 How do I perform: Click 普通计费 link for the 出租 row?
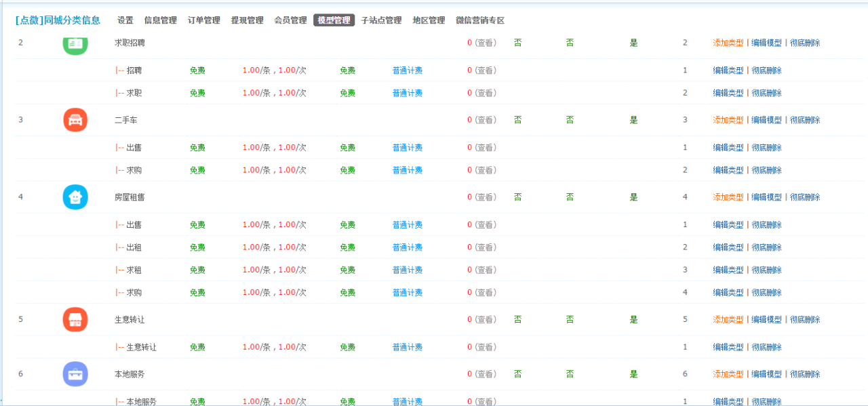(407, 247)
